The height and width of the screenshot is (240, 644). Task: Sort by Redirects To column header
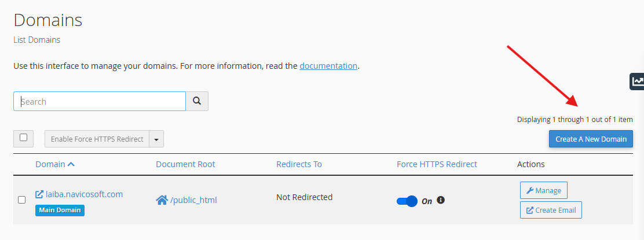click(x=299, y=164)
